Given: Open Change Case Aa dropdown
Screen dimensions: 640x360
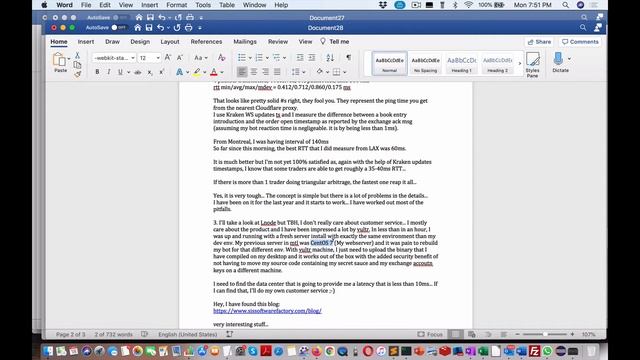Looking at the screenshot, I should pyautogui.click(x=200, y=58).
